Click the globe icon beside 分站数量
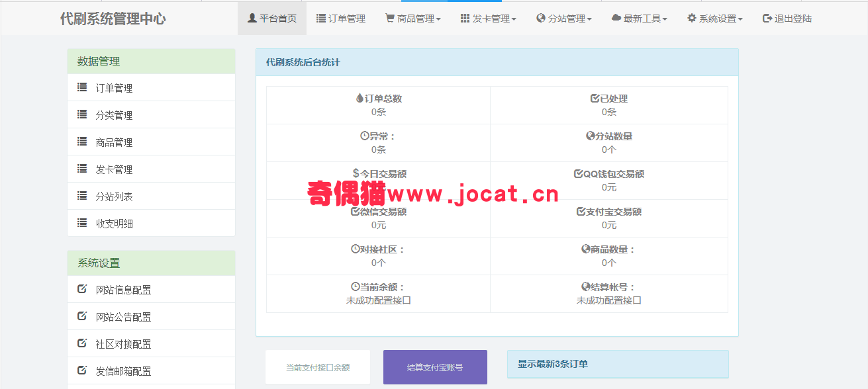The height and width of the screenshot is (389, 868). 590,136
